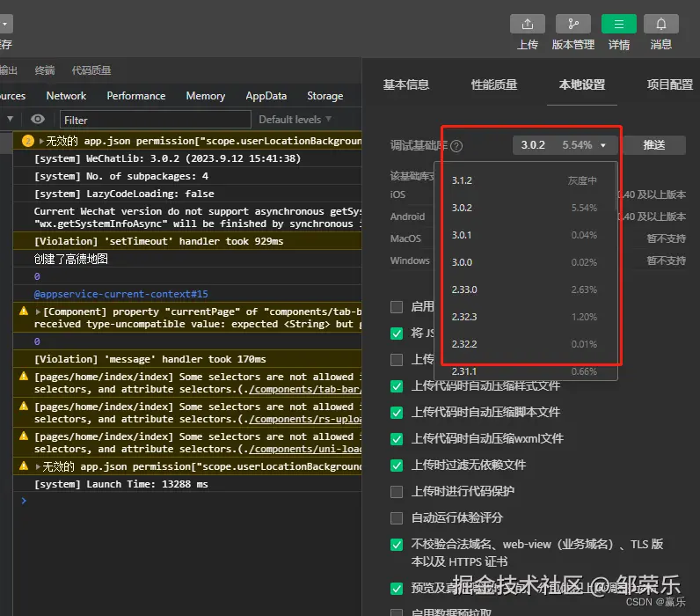Click the upload (上传) icon
Screen dimensions: 700x616
click(x=528, y=25)
